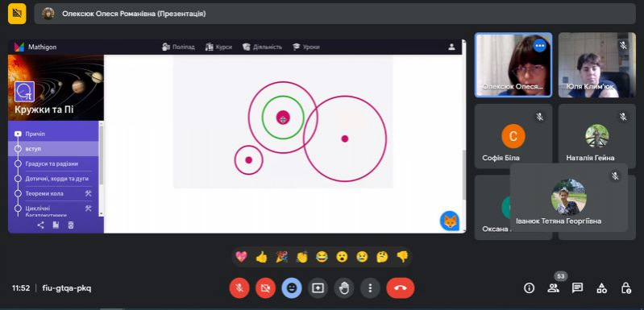Open the three-dot more options menu
This screenshot has width=644, height=310.
tap(370, 288)
